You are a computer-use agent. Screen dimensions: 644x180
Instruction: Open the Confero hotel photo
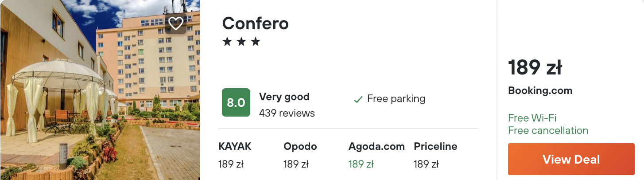coord(100,90)
